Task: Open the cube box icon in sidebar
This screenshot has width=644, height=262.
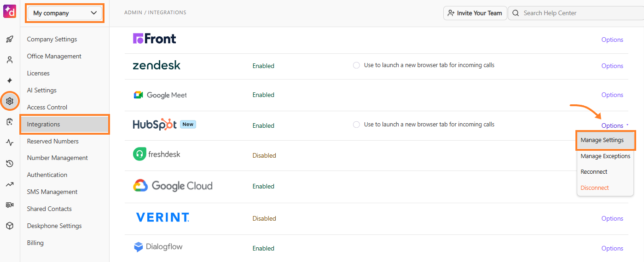Action: (x=10, y=226)
